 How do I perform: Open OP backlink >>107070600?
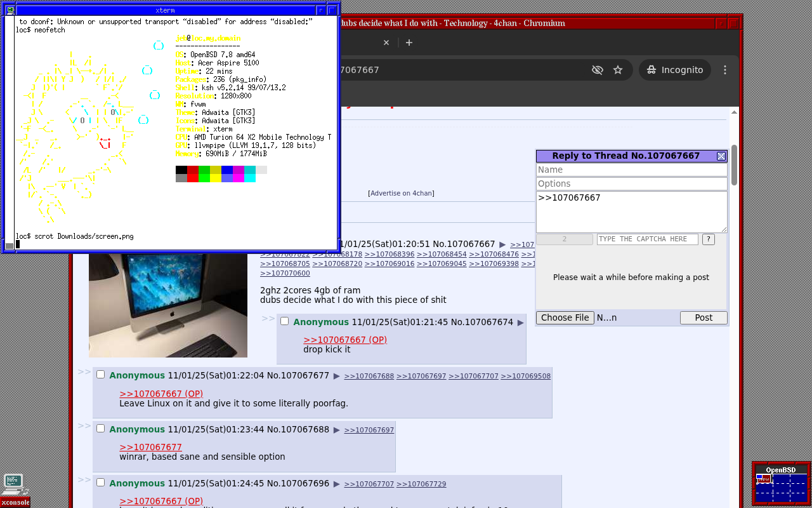coord(285,273)
